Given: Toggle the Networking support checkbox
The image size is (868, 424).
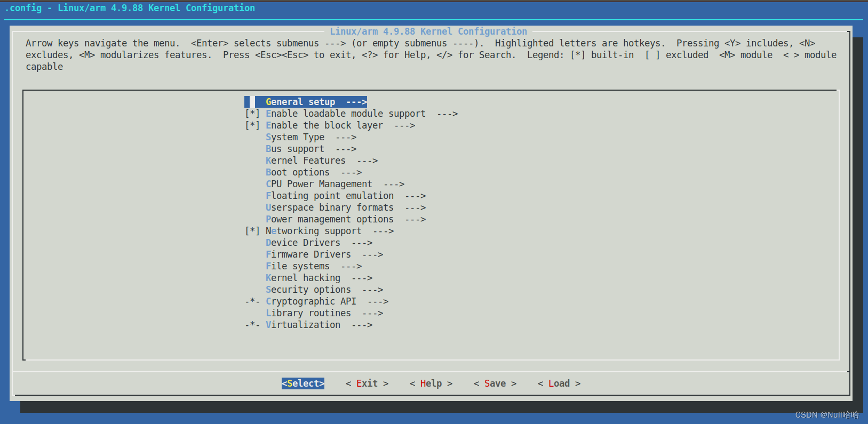Looking at the screenshot, I should (x=252, y=231).
